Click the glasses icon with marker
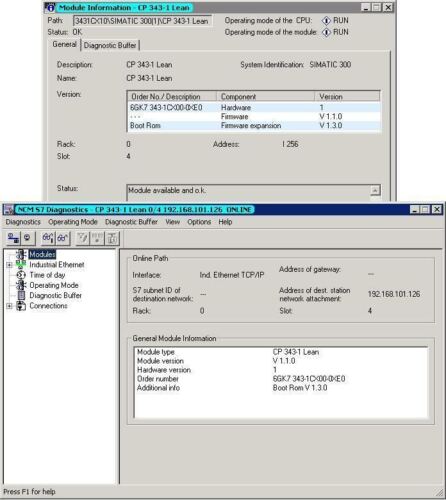This screenshot has height=500, width=446. click(x=48, y=238)
